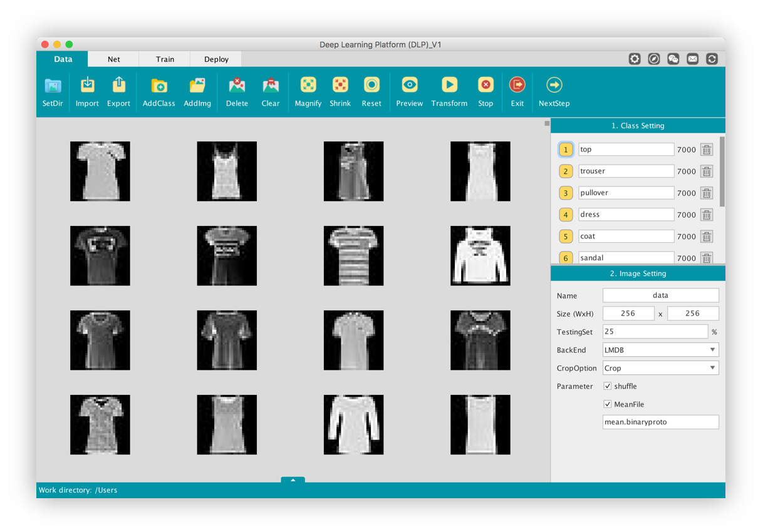Open the Deploy tab
758x532 pixels.
[x=216, y=59]
